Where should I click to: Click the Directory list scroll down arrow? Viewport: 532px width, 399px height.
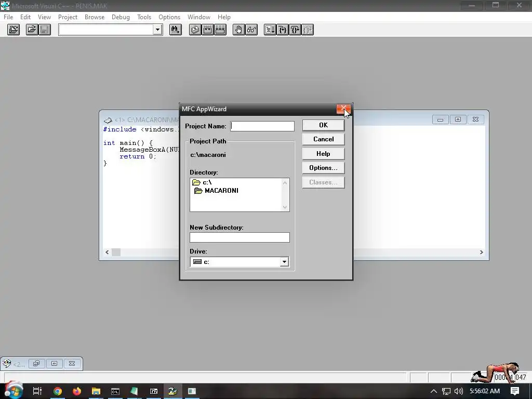(285, 207)
